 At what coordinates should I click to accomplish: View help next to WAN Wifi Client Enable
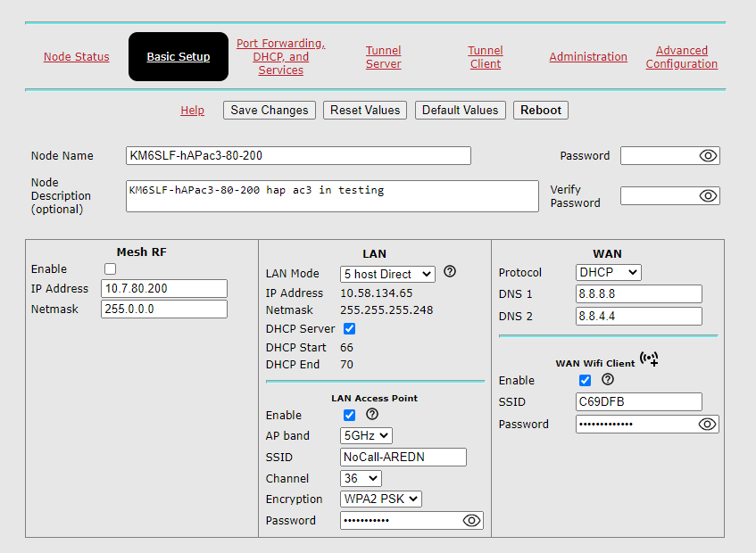pos(608,380)
